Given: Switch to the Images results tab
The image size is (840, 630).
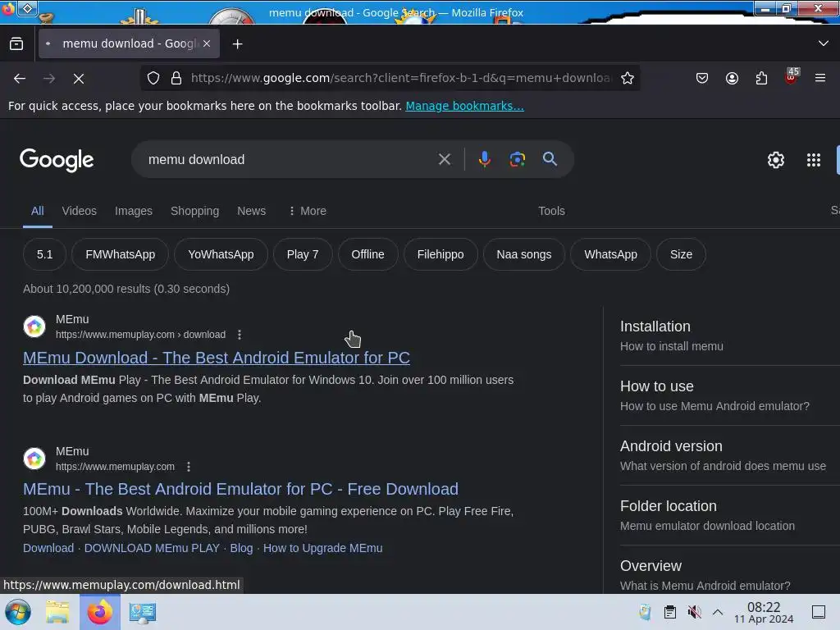Looking at the screenshot, I should 134,211.
